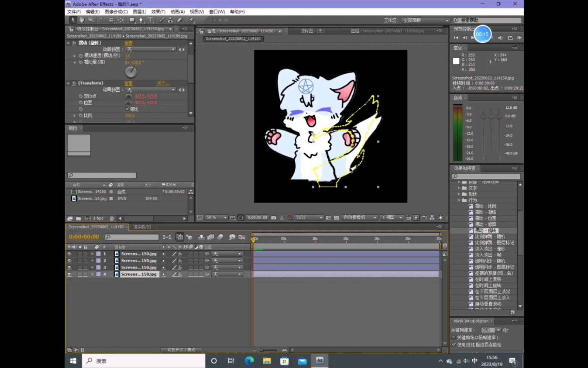Image resolution: width=588 pixels, height=368 pixels.
Task: Click the snapshot camera icon in viewer
Action: click(x=274, y=217)
